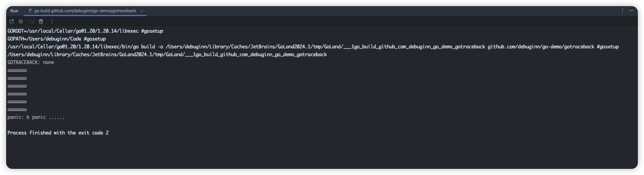Select the go build gotraceback tab
Screen dimensions: 644x175
click(85, 11)
